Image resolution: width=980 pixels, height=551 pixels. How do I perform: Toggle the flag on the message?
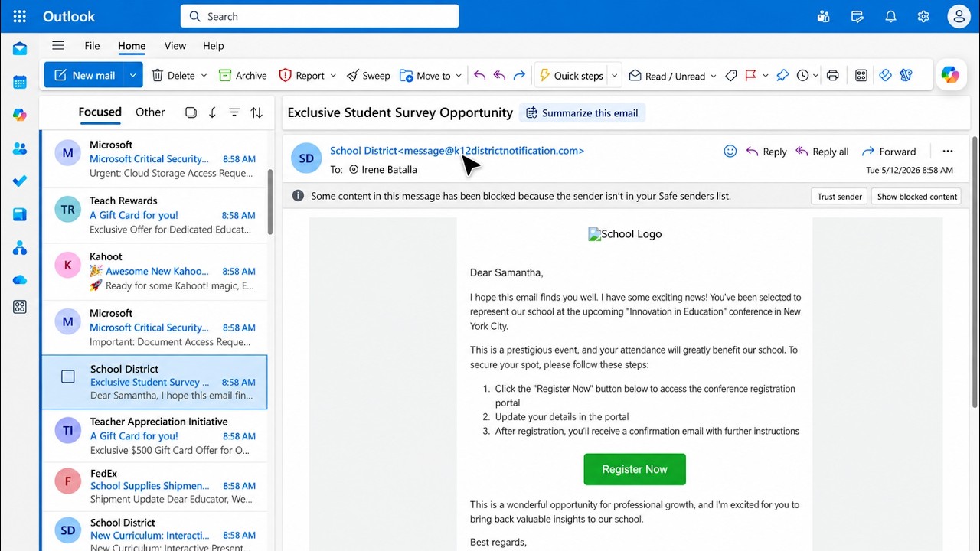point(750,76)
